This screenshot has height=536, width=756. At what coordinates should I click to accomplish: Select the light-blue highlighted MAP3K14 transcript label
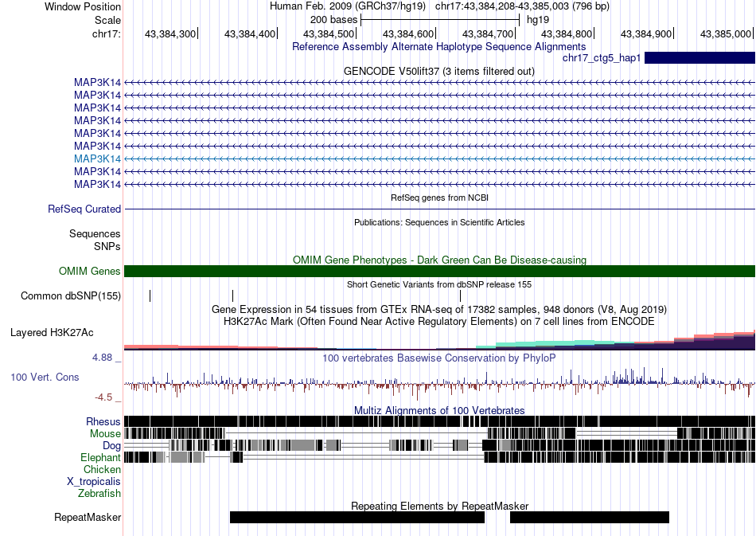[97, 158]
